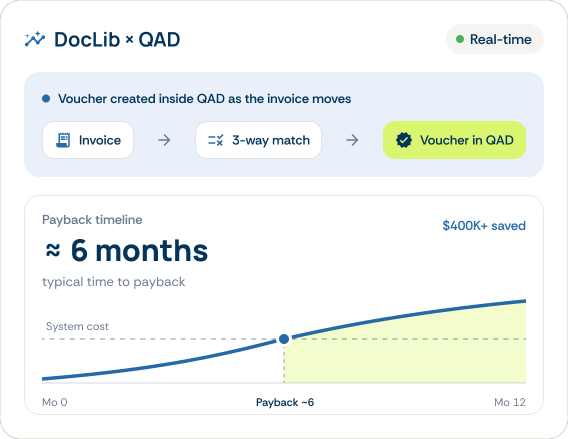
Task: Click the invoice document icon
Action: click(x=63, y=140)
